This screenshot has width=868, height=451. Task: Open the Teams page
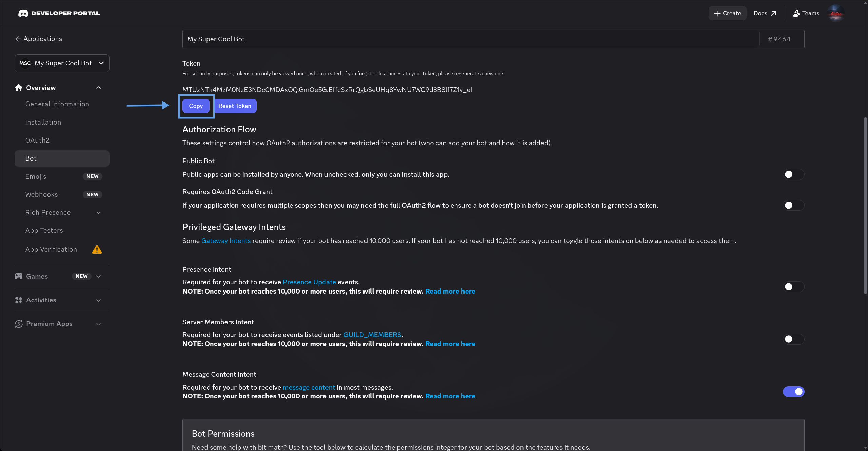tap(806, 13)
